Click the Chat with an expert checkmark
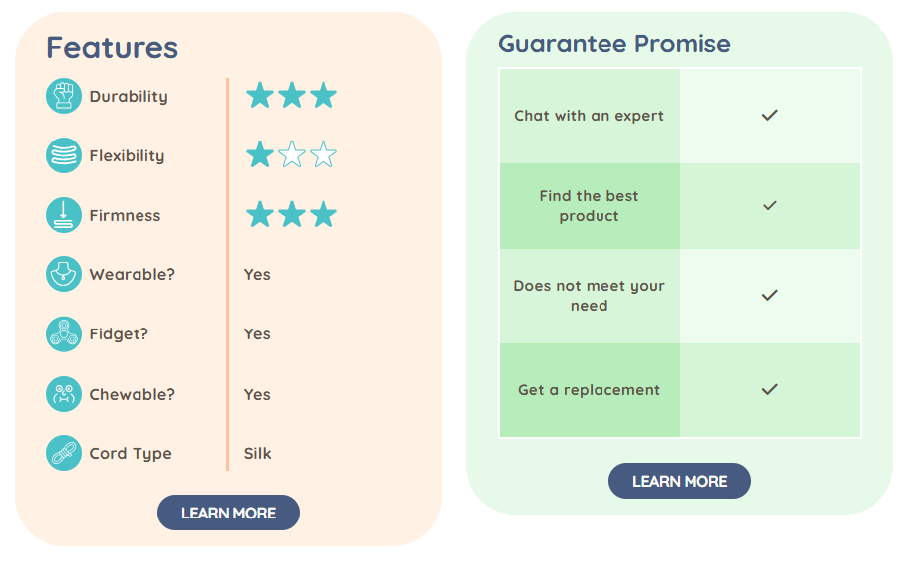The height and width of the screenshot is (565, 924). coord(769,115)
